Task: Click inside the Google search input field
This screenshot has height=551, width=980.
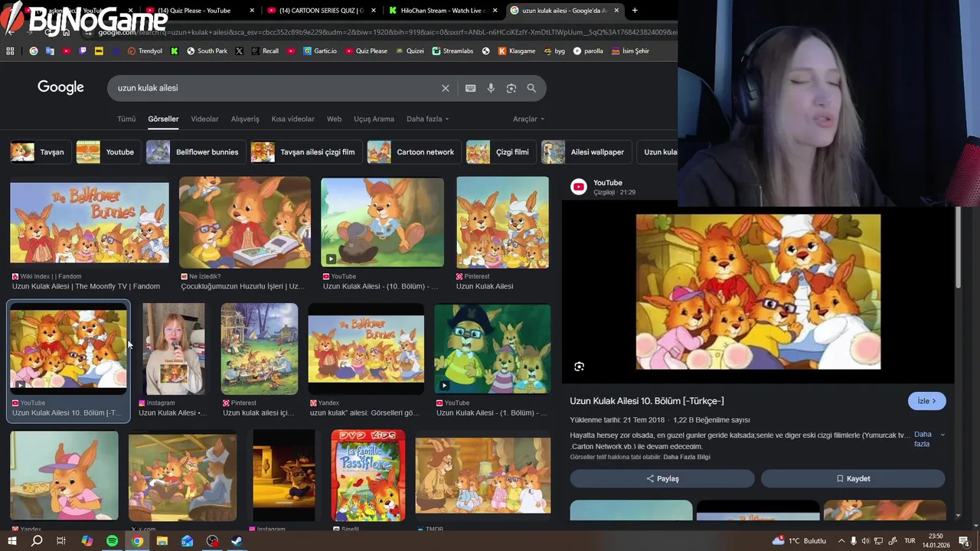Action: tap(276, 88)
